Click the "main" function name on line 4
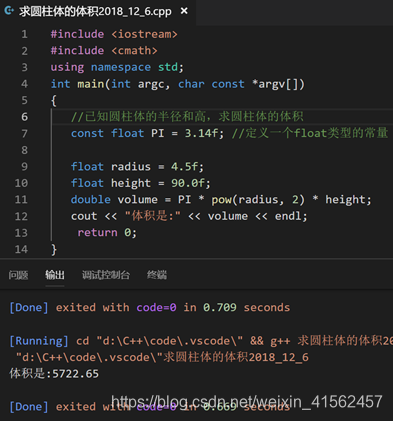Screen dimensions: 393x421 [x=91, y=84]
